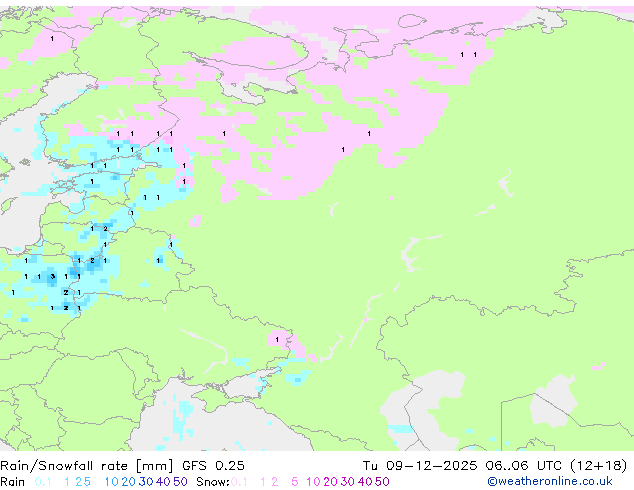Click the '3' rainfall value on the map
Viewport: 634px width, 490px height.
[53, 277]
